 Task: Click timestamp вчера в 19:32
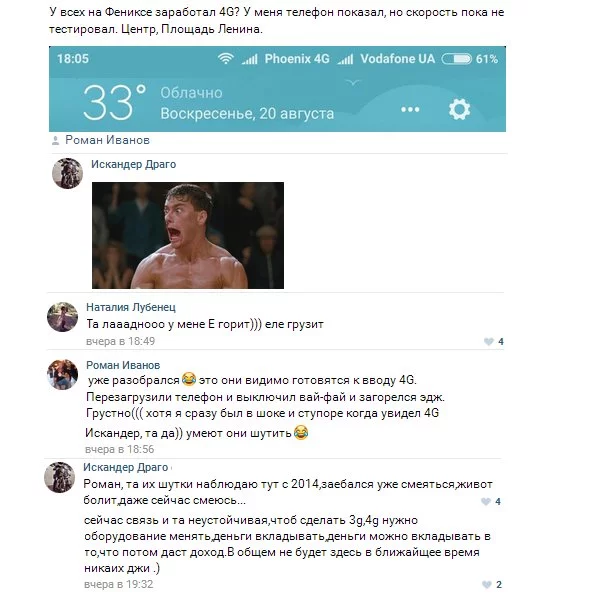pyautogui.click(x=119, y=584)
